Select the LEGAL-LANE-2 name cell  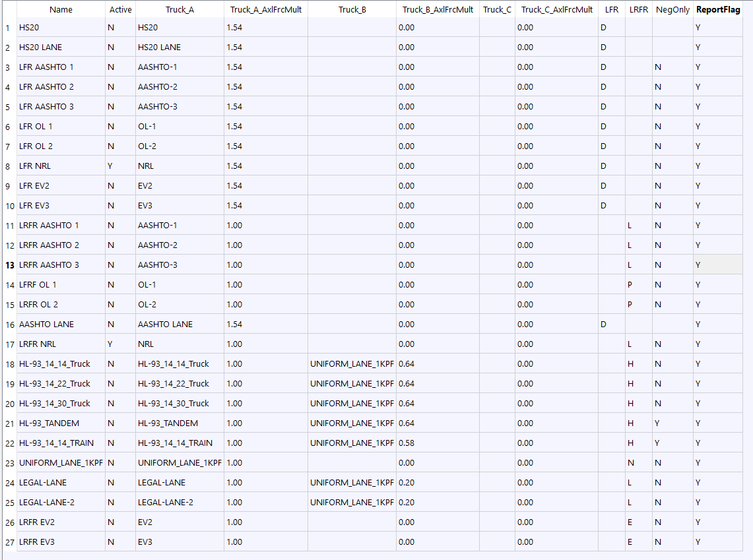click(61, 503)
